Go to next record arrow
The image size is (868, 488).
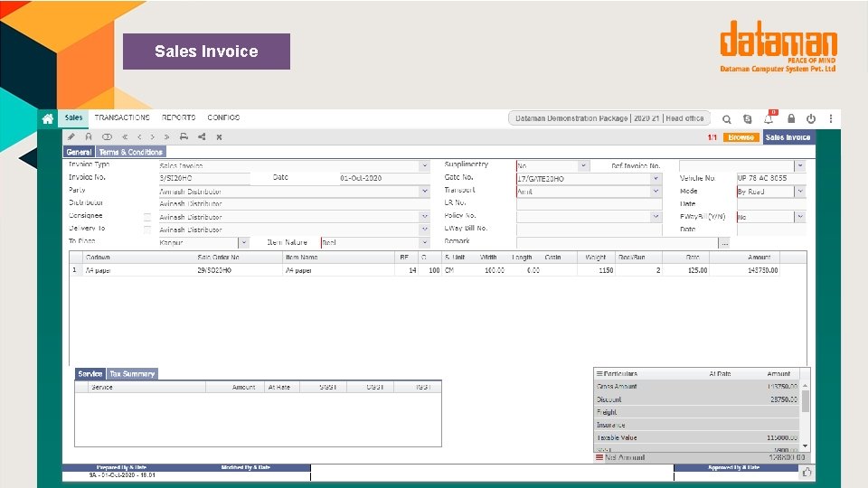(152, 136)
